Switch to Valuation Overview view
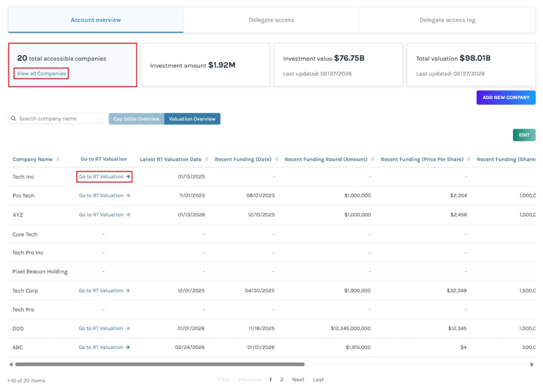 [192, 118]
